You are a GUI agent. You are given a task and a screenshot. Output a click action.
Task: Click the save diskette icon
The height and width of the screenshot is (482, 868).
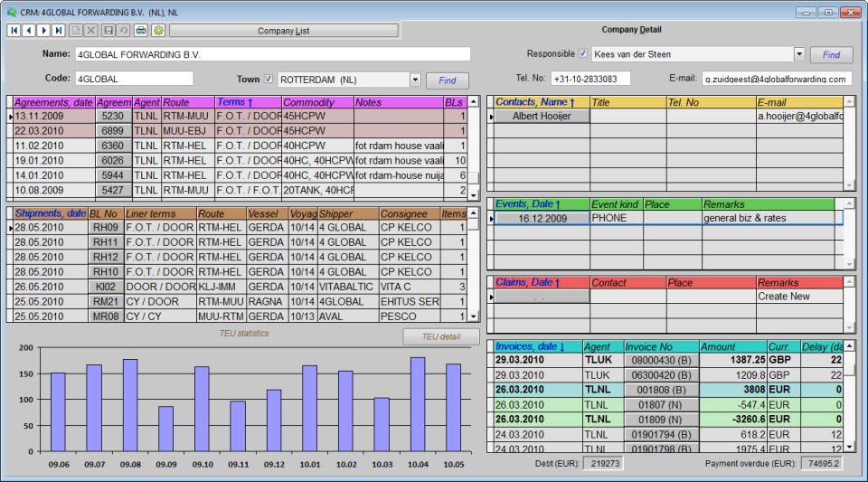108,31
